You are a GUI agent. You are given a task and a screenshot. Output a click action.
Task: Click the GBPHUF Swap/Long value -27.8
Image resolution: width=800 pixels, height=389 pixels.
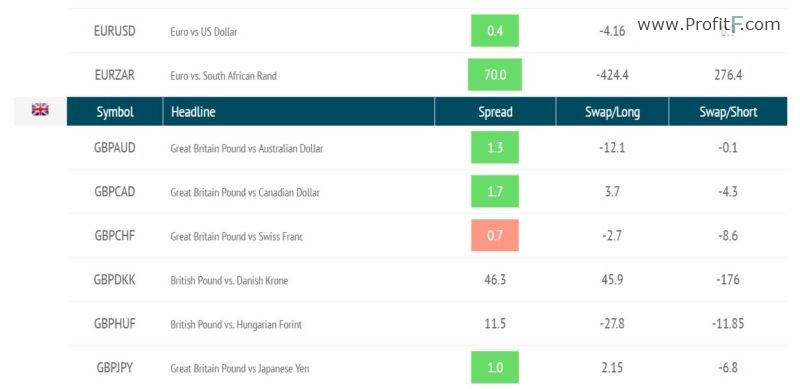click(612, 324)
